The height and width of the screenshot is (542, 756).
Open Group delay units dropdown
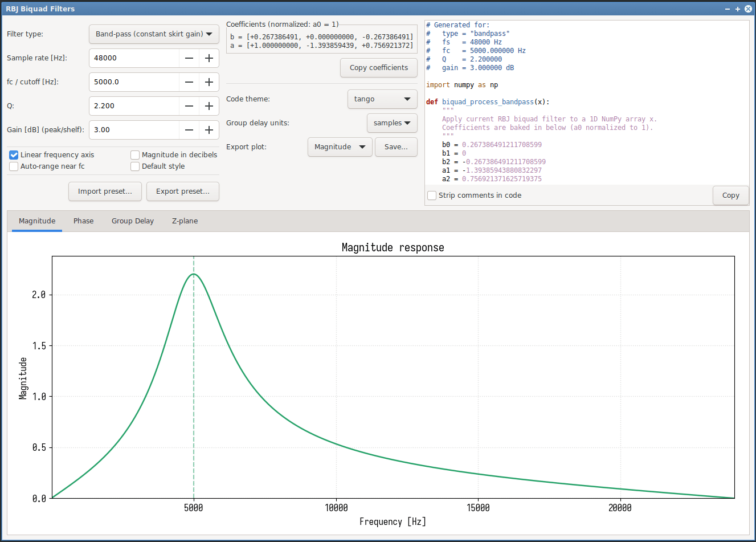click(391, 123)
